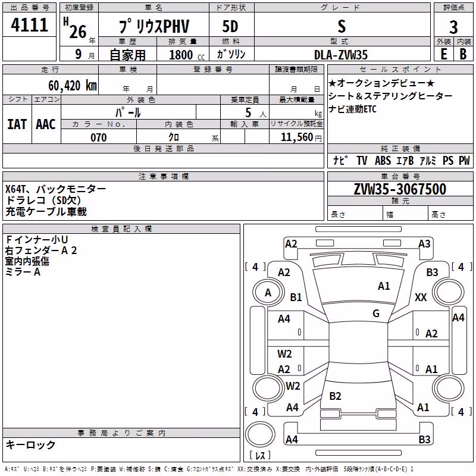Select the chassis number ZVW35-3067500
This screenshot has height=476, width=476.
pos(400,189)
